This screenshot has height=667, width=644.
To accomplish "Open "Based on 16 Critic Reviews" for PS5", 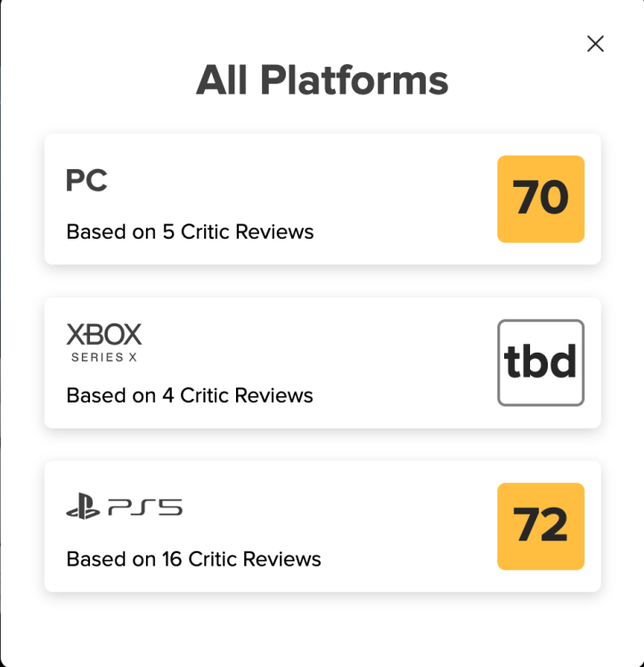I will pyautogui.click(x=193, y=559).
